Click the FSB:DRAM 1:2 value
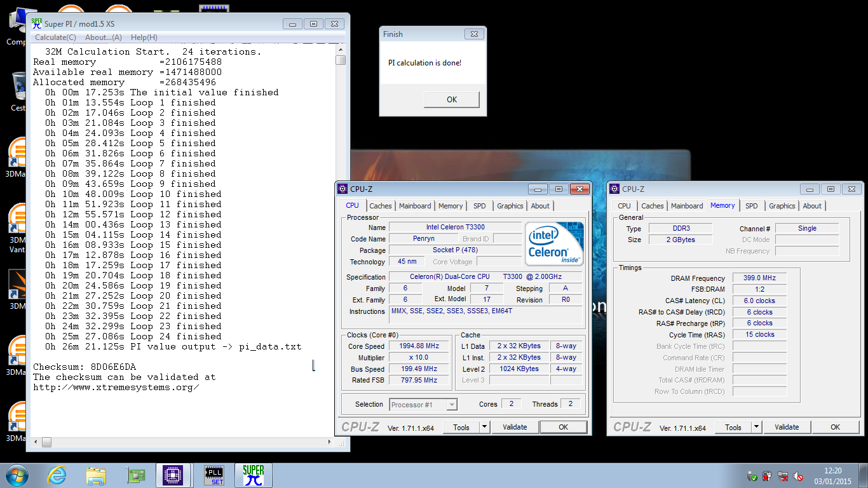Viewport: 868px width, 488px height. [x=759, y=289]
